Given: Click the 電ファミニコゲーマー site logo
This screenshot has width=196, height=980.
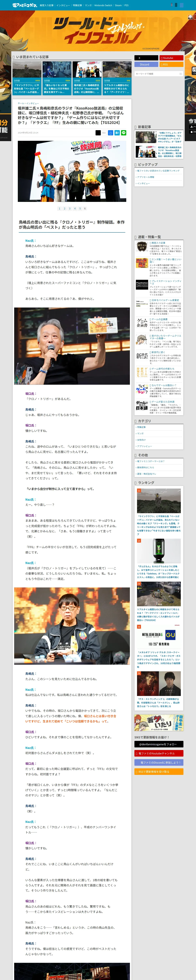Looking at the screenshot, I should [x=25, y=5].
